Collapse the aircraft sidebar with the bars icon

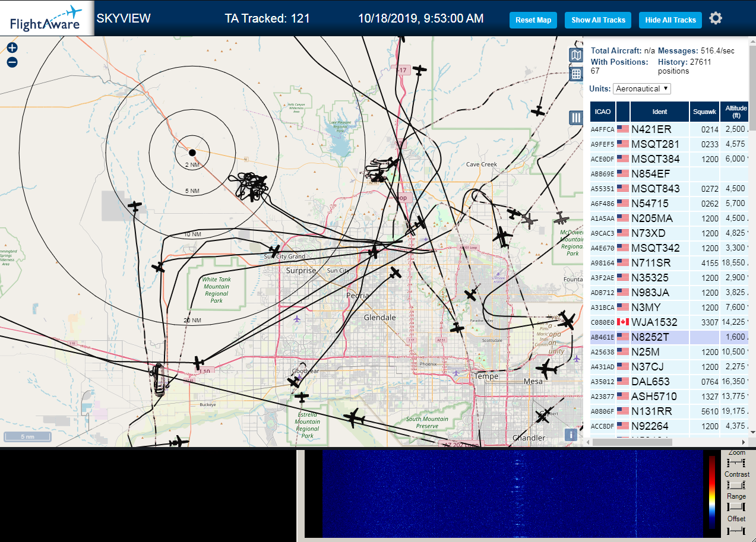pyautogui.click(x=575, y=118)
